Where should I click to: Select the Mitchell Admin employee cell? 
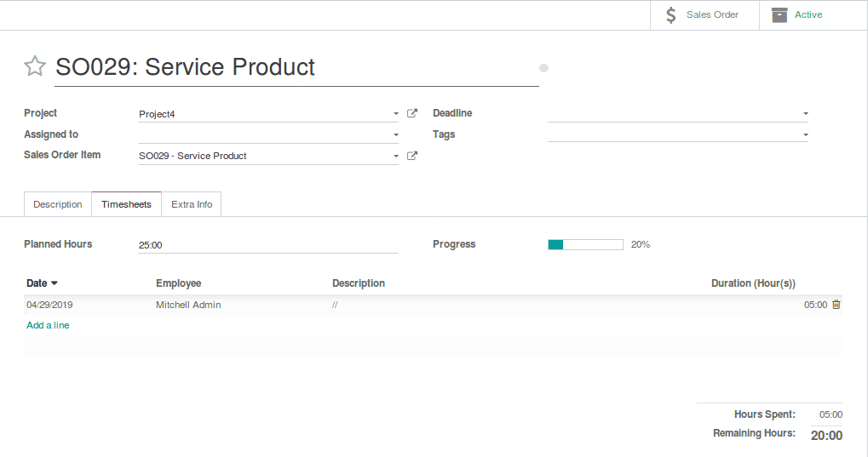pos(188,305)
